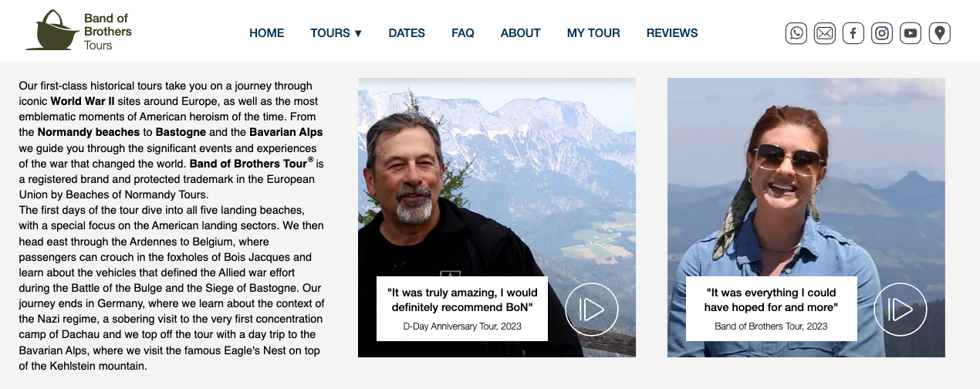Open the woman's testimonial video thumbnail
Image resolution: width=980 pixels, height=389 pixels.
tap(806, 218)
